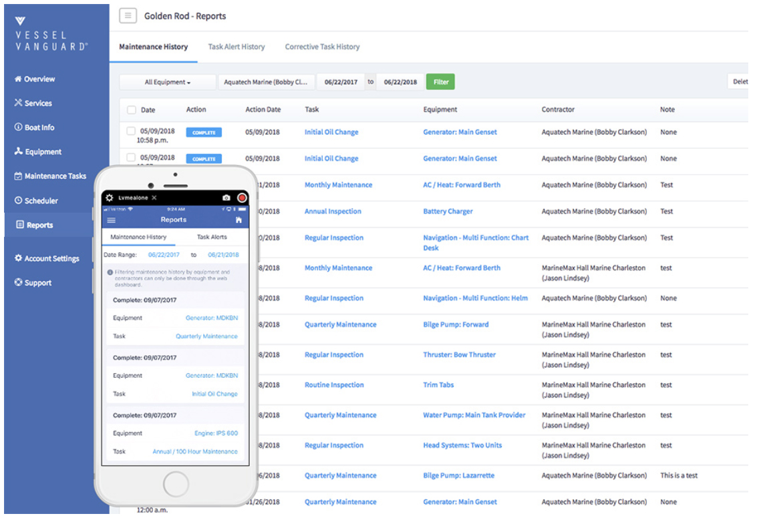Tap the camera icon on phone

226,198
